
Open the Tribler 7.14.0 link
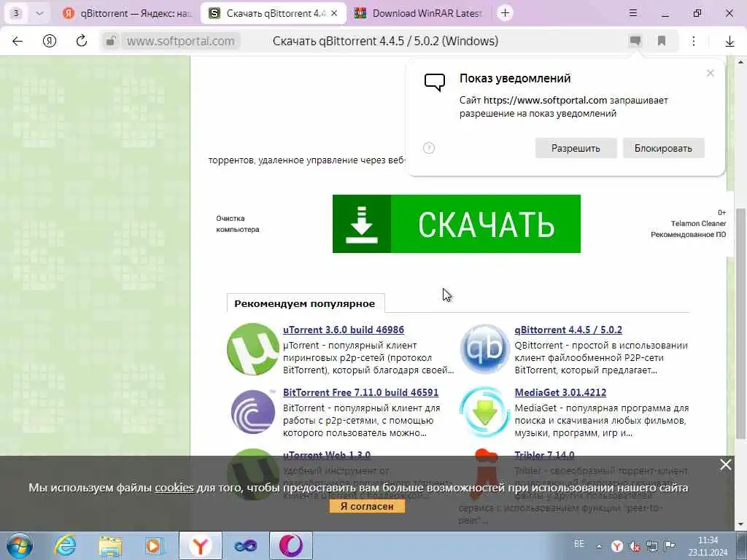(544, 455)
